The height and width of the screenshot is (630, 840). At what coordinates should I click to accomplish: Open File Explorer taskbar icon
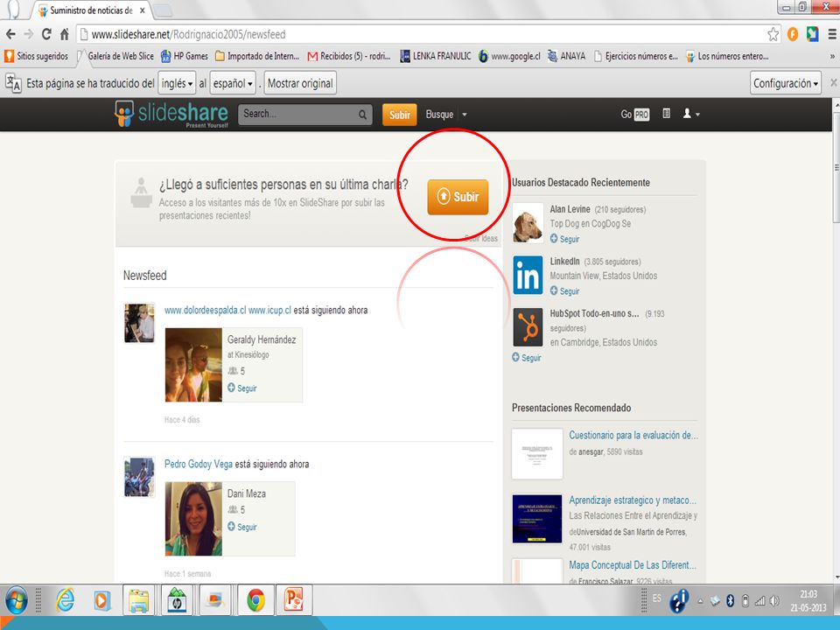139,600
